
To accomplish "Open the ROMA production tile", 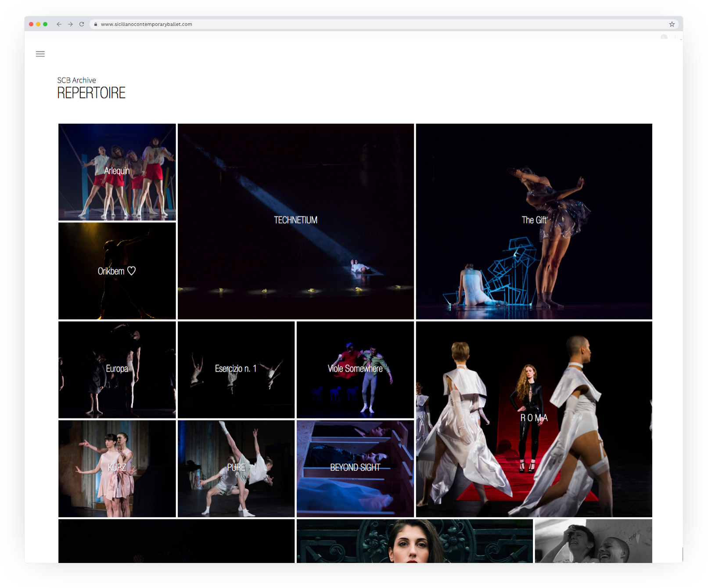I will (534, 419).
